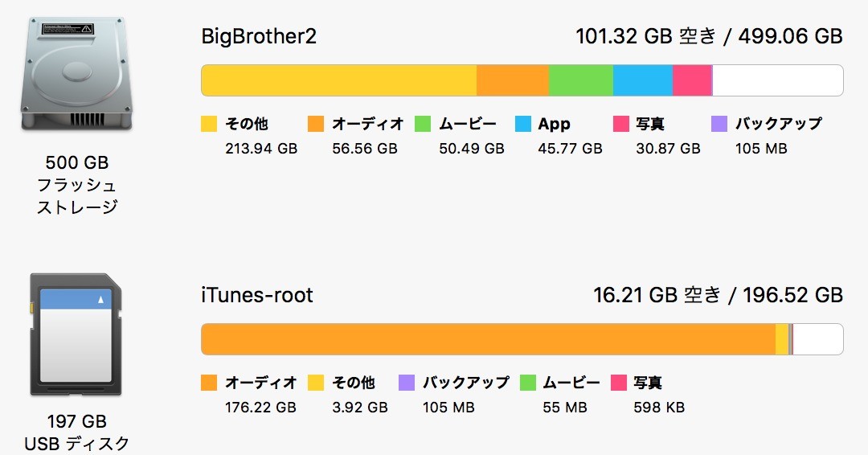Viewport: 868px width, 455px height.
Task: Click the blue App segment of storage bar
Action: coord(643,81)
